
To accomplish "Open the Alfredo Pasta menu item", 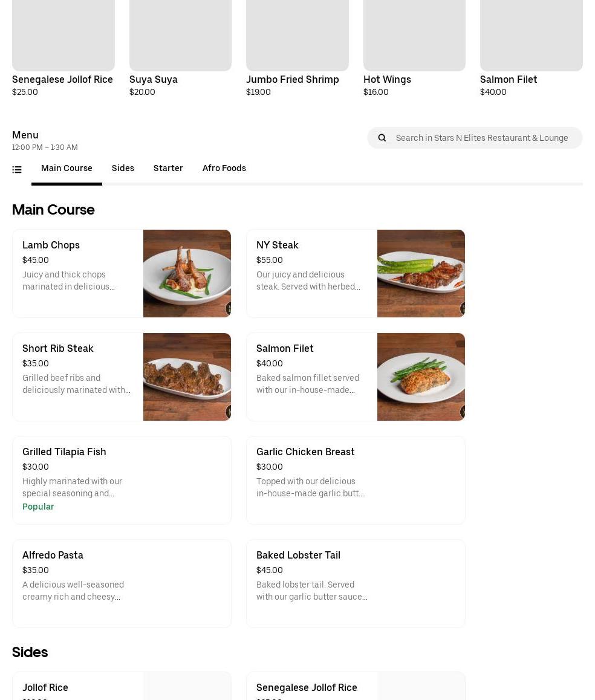I will tap(122, 583).
